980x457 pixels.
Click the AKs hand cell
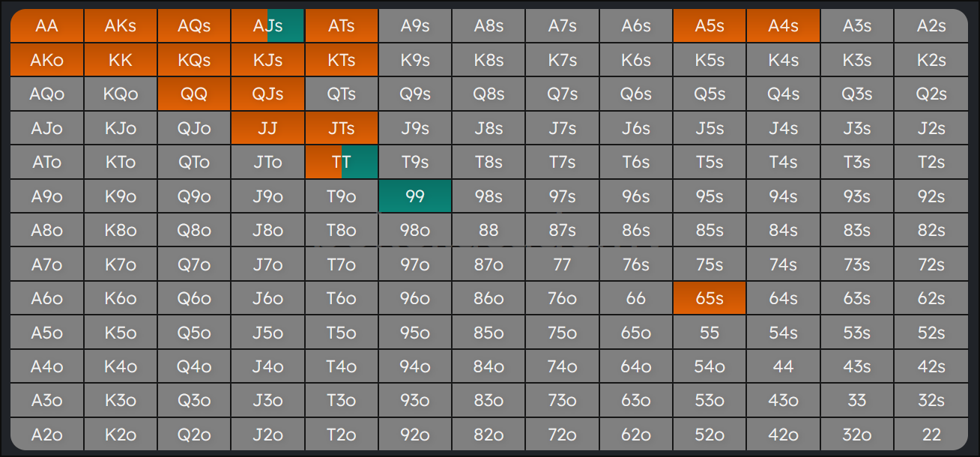click(121, 26)
